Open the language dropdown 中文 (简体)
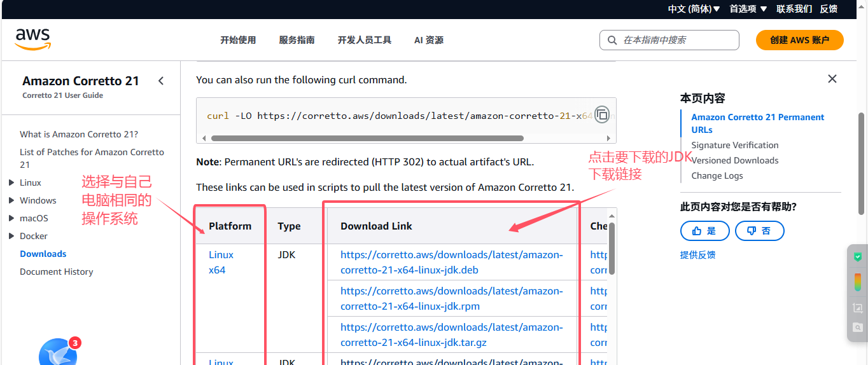 (694, 9)
